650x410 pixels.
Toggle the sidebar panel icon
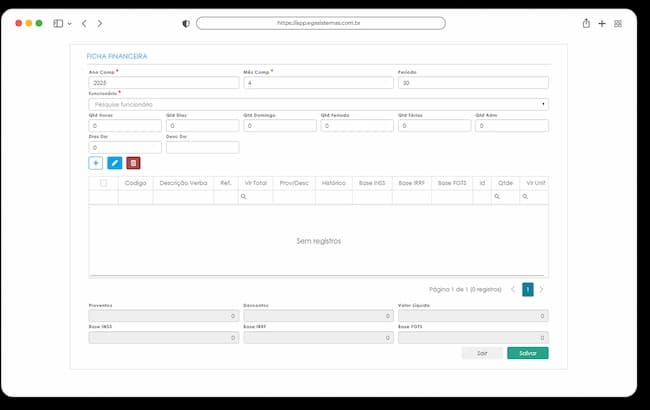pos(58,24)
